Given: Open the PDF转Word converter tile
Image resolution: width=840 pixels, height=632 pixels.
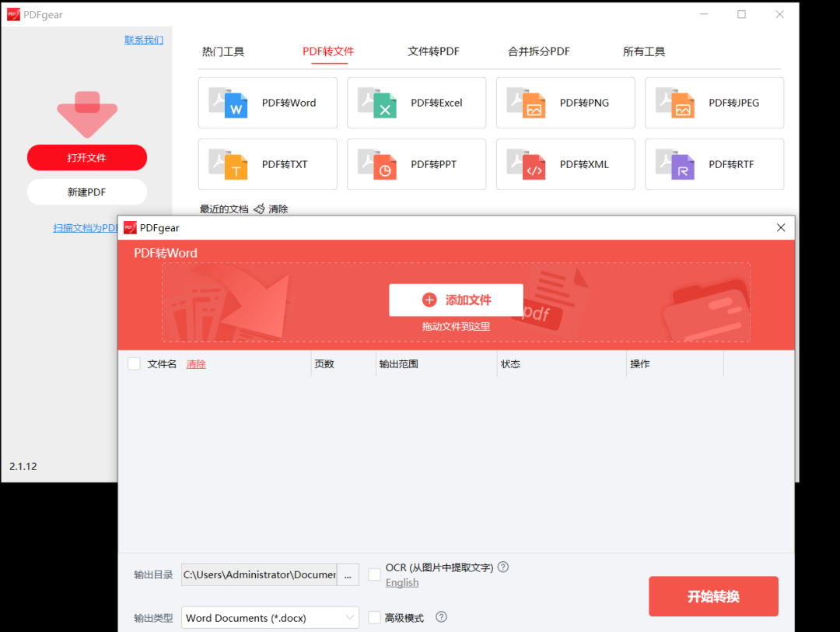Looking at the screenshot, I should click(268, 103).
